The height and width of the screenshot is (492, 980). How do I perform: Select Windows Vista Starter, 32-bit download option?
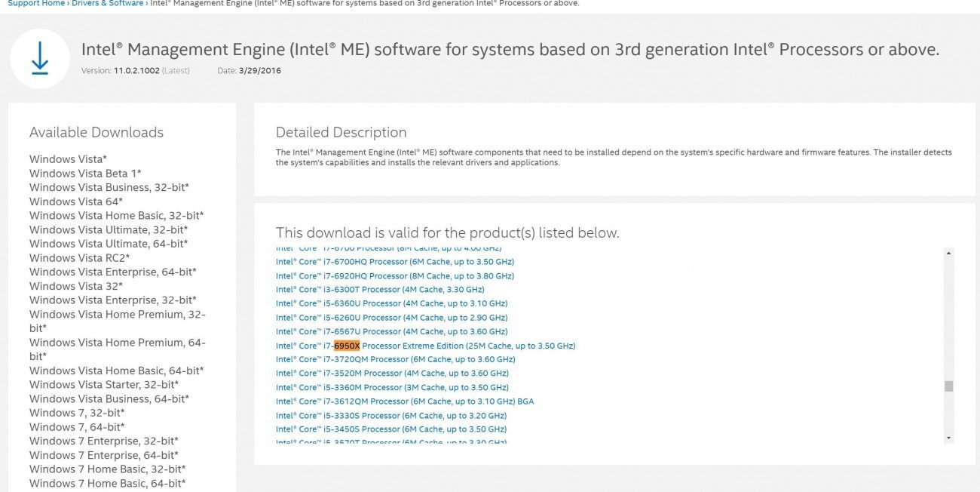(105, 384)
